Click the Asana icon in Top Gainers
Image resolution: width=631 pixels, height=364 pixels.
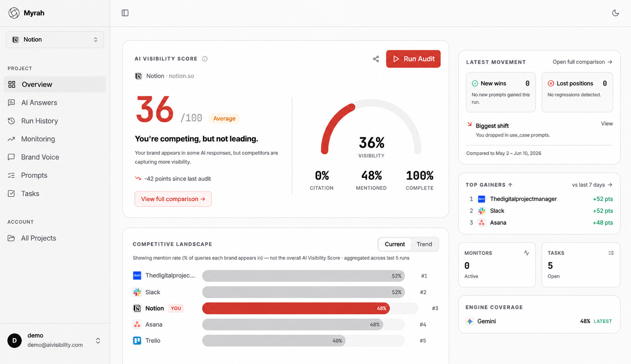click(x=482, y=223)
